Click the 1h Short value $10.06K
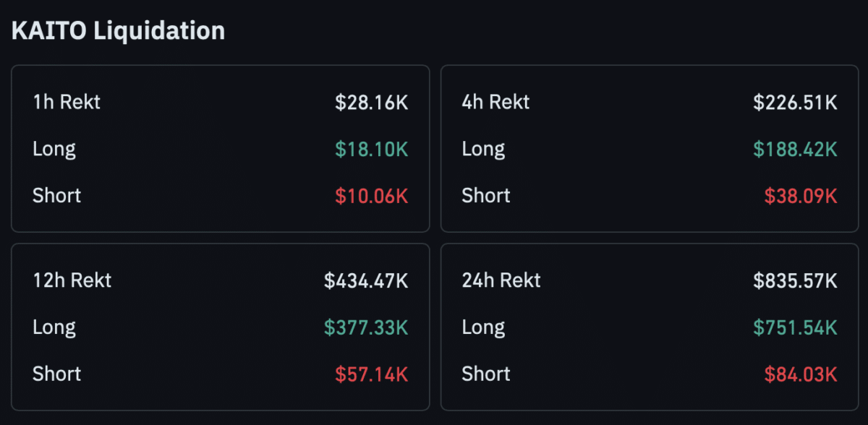This screenshot has height=425, width=868. coord(372,196)
